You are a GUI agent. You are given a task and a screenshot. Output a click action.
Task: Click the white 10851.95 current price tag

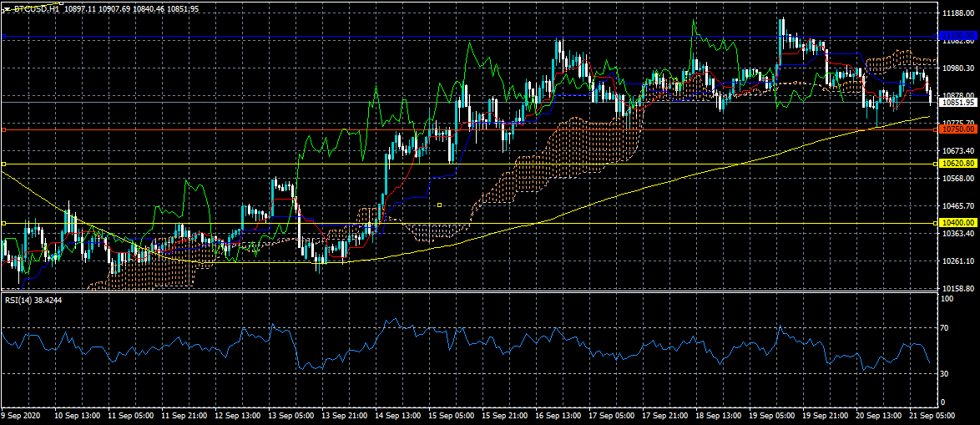[x=958, y=103]
